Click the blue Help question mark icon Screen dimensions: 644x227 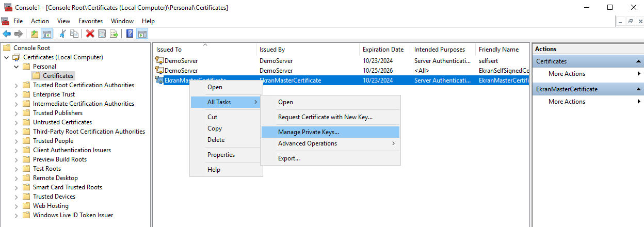point(130,34)
